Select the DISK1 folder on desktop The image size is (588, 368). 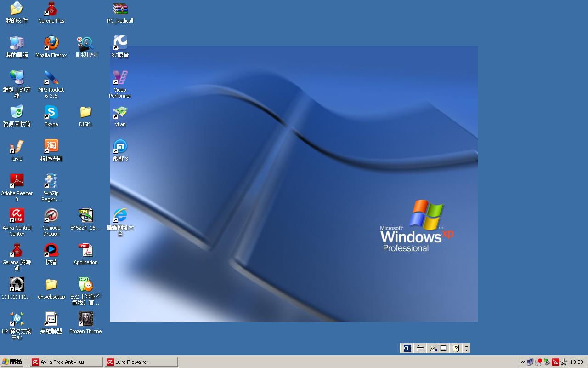pos(85,112)
